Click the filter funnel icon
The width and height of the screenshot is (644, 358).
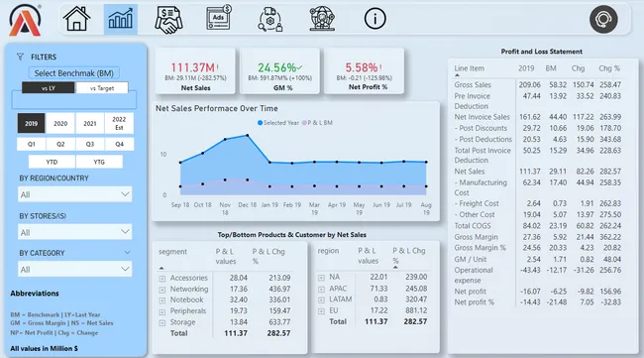[20, 57]
